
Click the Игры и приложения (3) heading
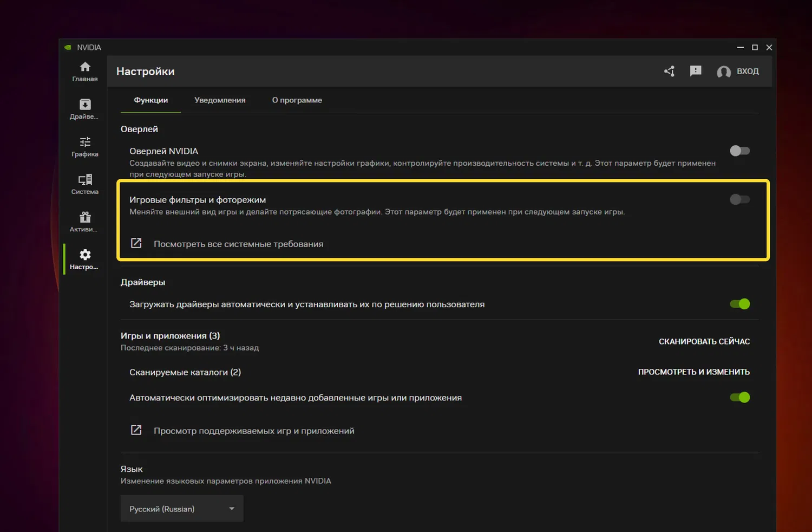pos(170,336)
